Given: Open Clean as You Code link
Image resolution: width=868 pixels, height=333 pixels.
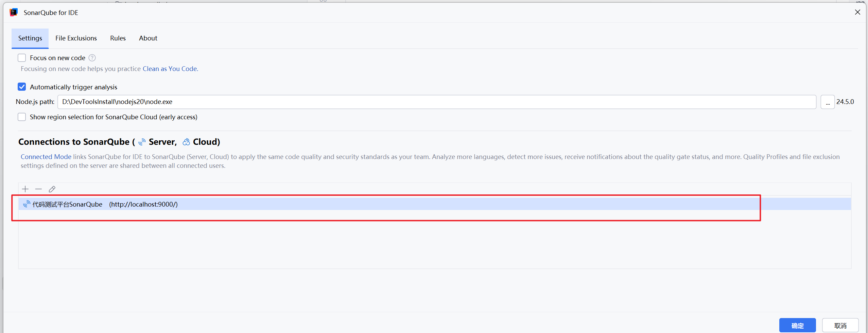Looking at the screenshot, I should (x=170, y=69).
